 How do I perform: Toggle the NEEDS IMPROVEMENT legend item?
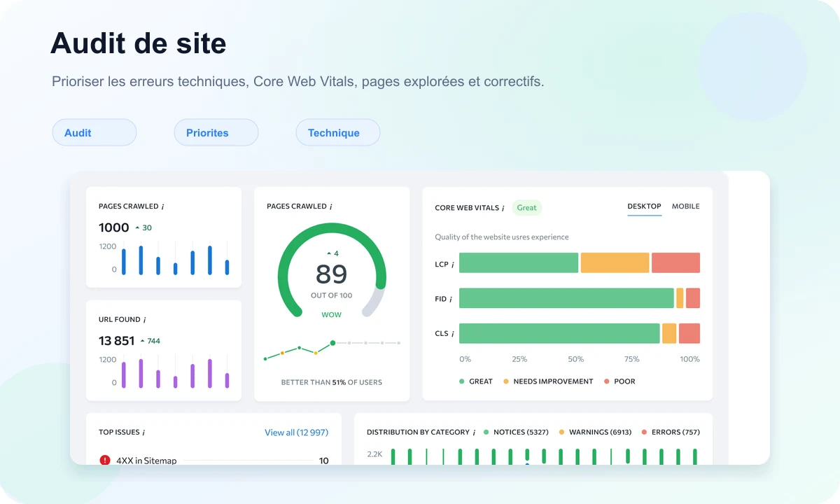[548, 381]
